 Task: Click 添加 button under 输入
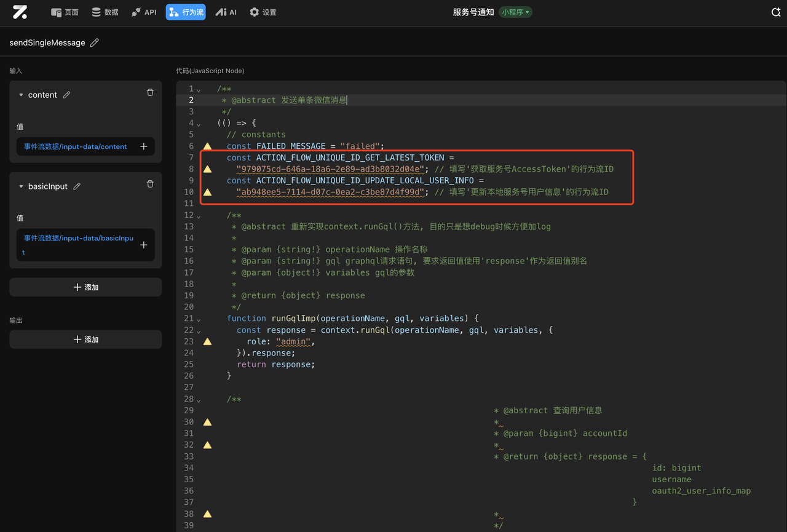click(x=85, y=287)
